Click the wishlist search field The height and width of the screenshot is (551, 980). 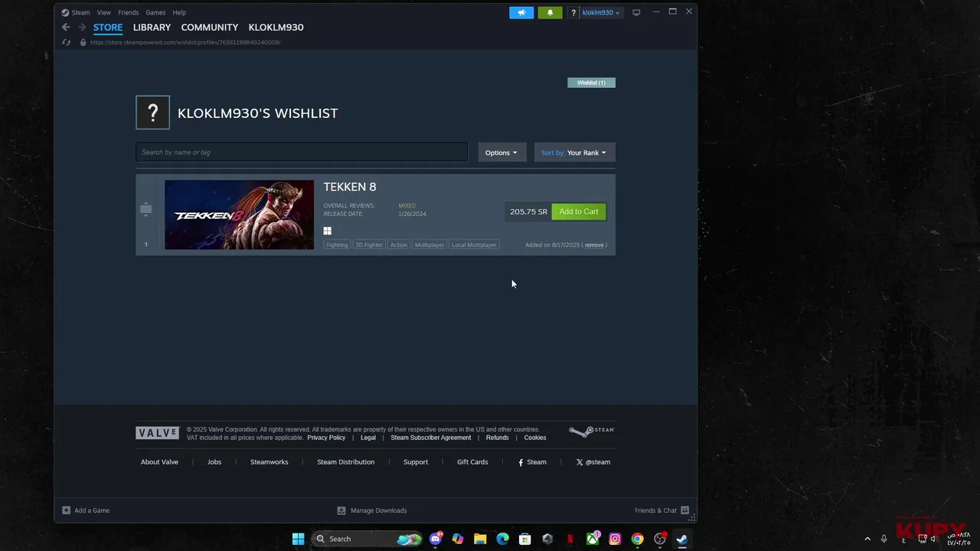302,152
